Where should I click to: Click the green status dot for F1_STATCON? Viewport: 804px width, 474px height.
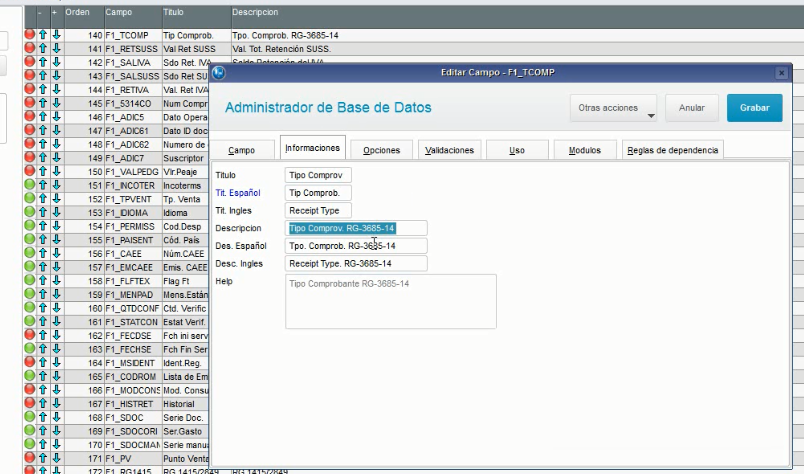(30, 321)
